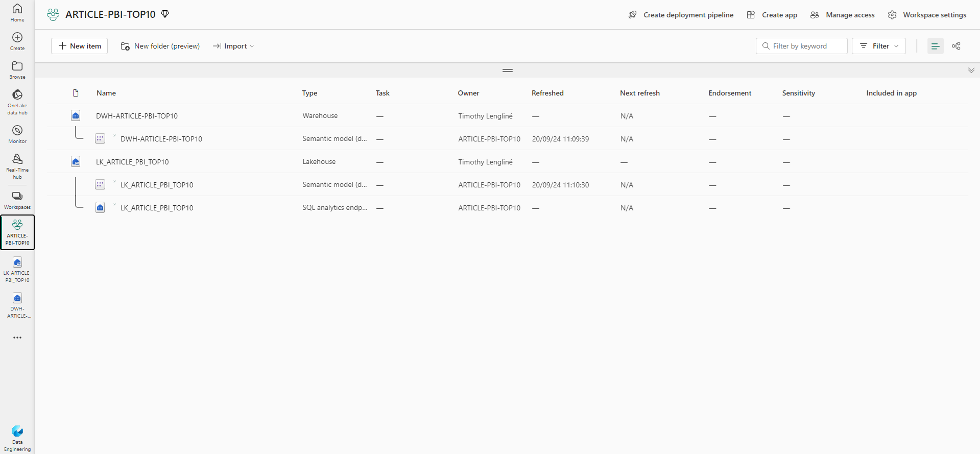Click refreshed time 20/09/24 11:09:39

[x=560, y=139]
